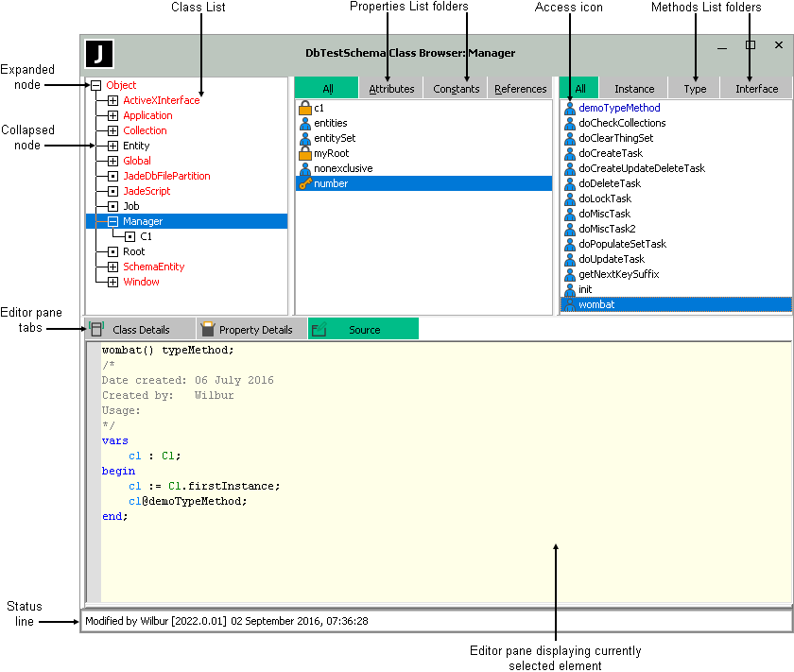
Task: Open the Constants properties folder
Action: [457, 89]
